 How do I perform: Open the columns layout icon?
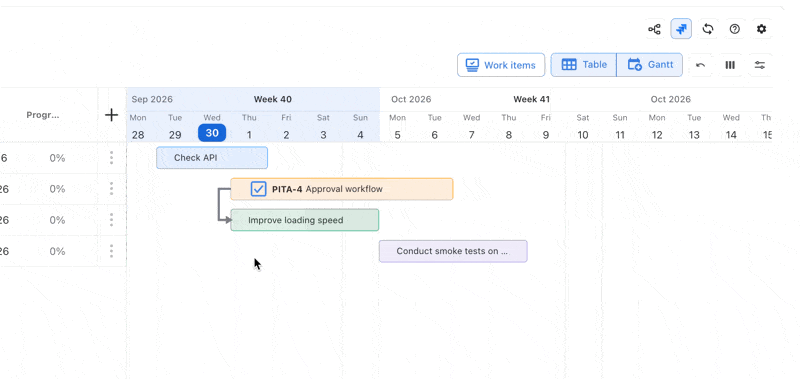coord(730,65)
